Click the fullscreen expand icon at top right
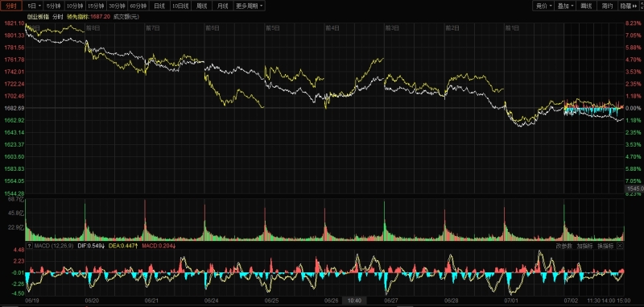 point(642,6)
